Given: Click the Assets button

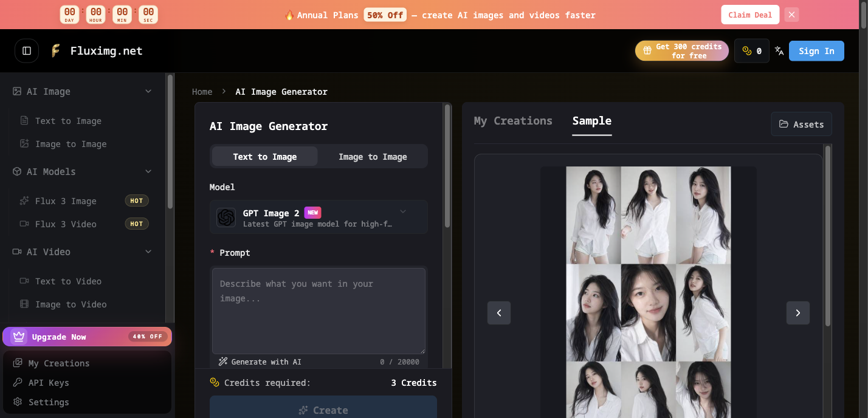Looking at the screenshot, I should 801,124.
